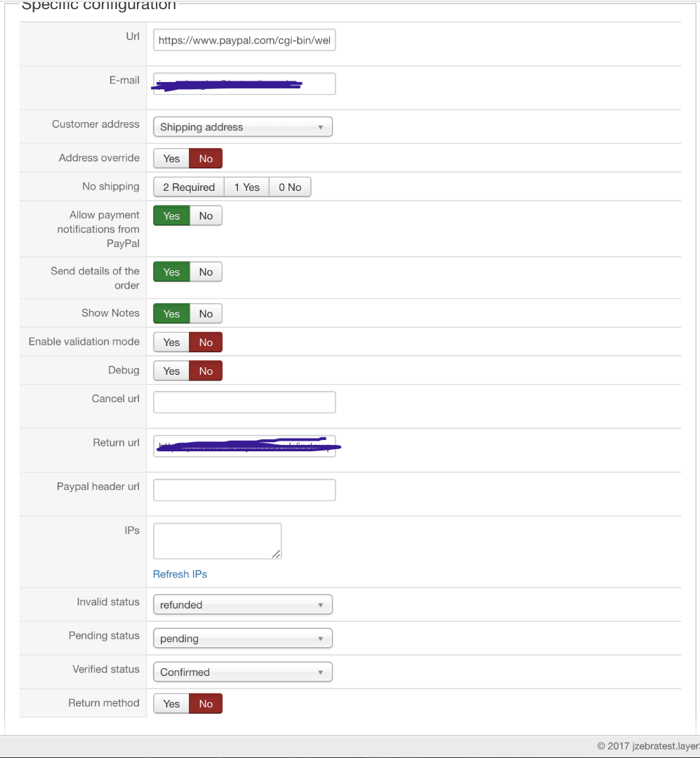The width and height of the screenshot is (700, 758).
Task: Turn Debug on with Yes
Action: pos(171,371)
